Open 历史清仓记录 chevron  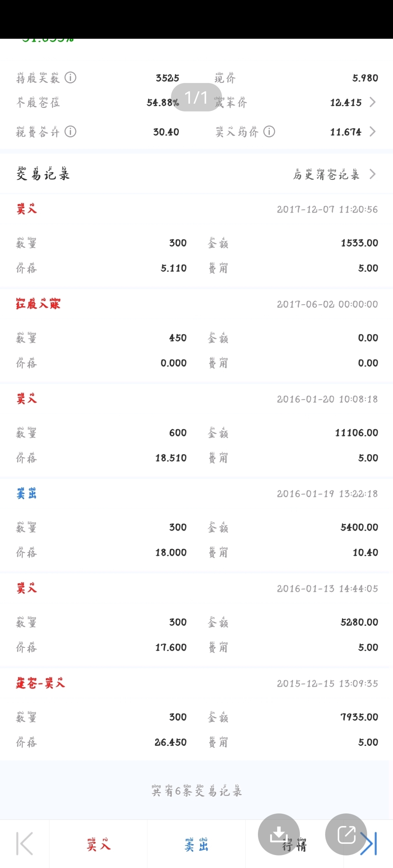(x=372, y=174)
